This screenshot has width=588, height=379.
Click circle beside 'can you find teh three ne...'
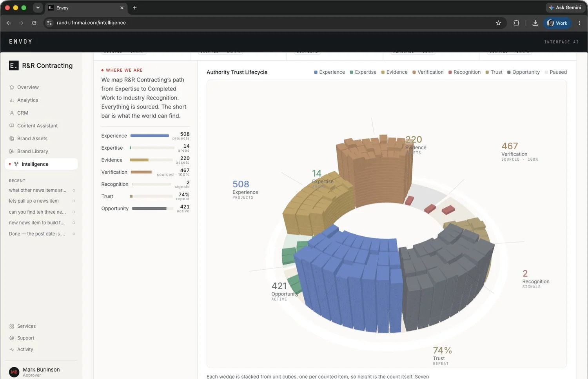tap(74, 212)
